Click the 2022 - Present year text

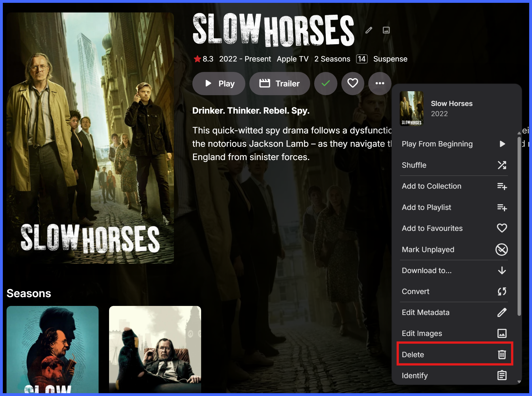point(245,59)
